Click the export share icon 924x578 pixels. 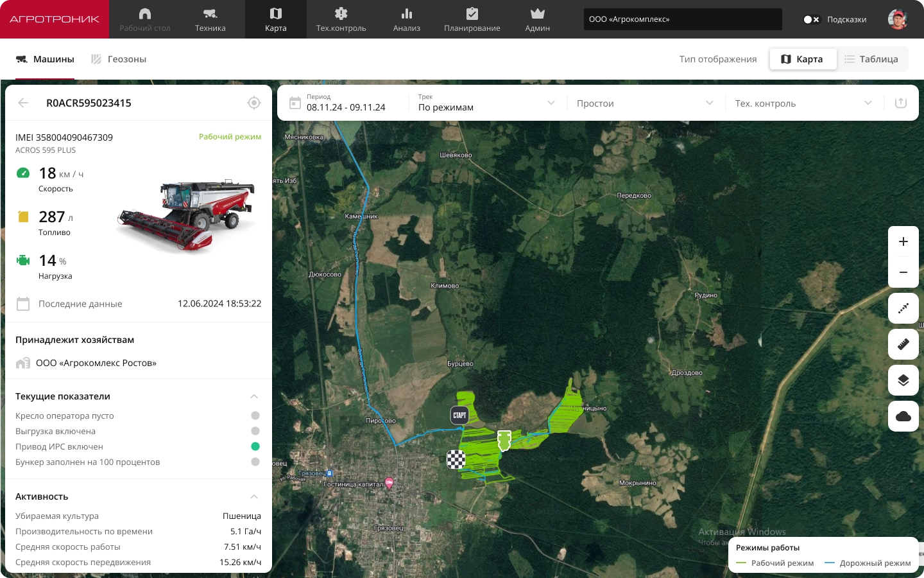coord(901,103)
